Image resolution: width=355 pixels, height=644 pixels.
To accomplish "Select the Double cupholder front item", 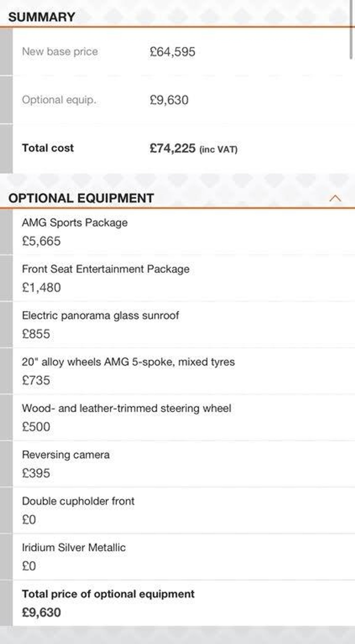I will pyautogui.click(x=78, y=501).
